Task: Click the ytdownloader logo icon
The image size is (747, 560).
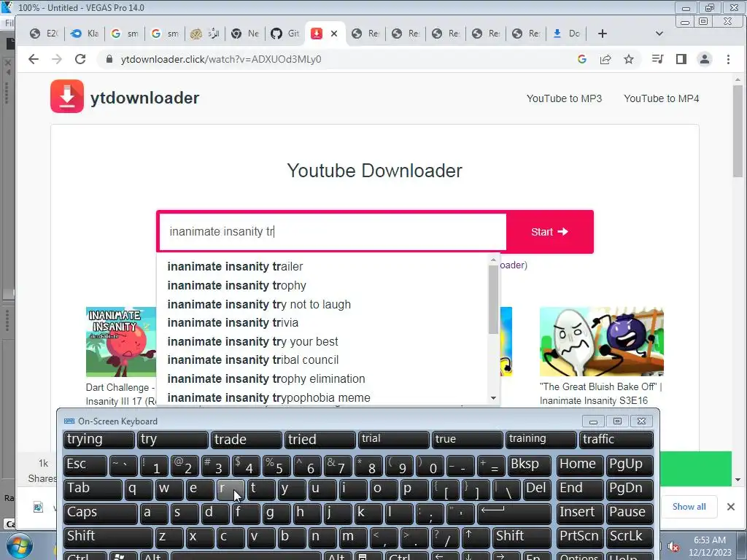Action: (x=67, y=96)
